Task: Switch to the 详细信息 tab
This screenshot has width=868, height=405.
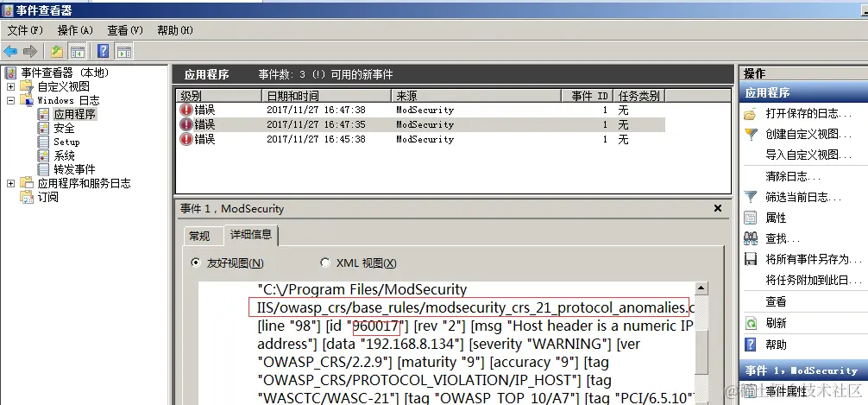Action: (251, 234)
